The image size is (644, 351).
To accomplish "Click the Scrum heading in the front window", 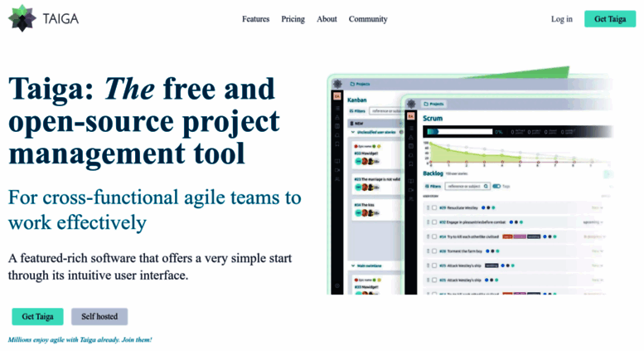I will pyautogui.click(x=433, y=119).
